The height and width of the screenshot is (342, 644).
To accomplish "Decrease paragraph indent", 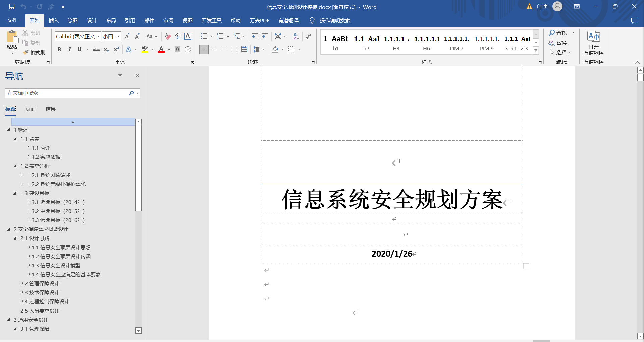I will (255, 36).
